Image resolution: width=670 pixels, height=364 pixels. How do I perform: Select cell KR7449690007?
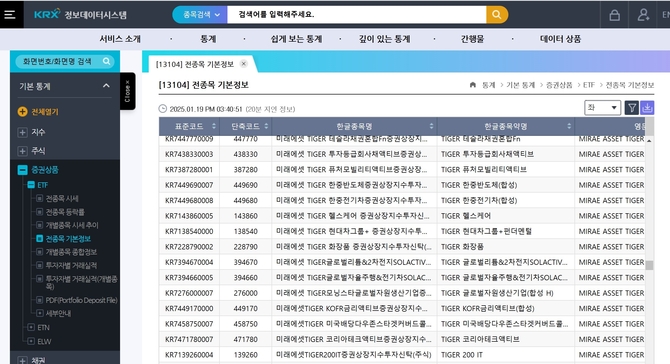(189, 185)
